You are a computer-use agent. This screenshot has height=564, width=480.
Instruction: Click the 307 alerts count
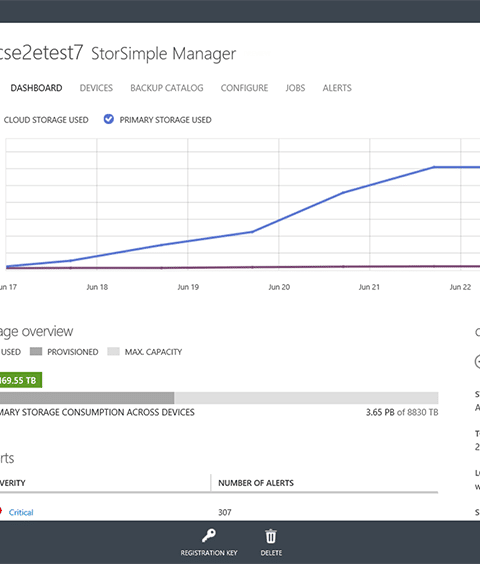pyautogui.click(x=225, y=512)
